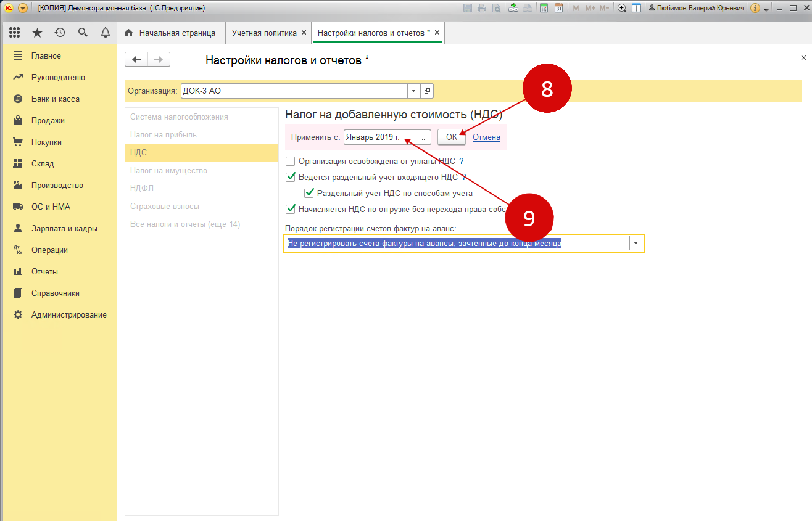Image resolution: width=812 pixels, height=521 pixels.
Task: Toggle 'Раздельный учет НДС по способам учета'
Action: pos(309,193)
